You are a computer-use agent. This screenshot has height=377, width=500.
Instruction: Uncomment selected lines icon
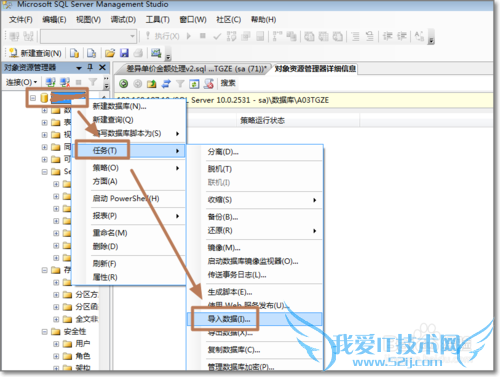click(x=370, y=36)
